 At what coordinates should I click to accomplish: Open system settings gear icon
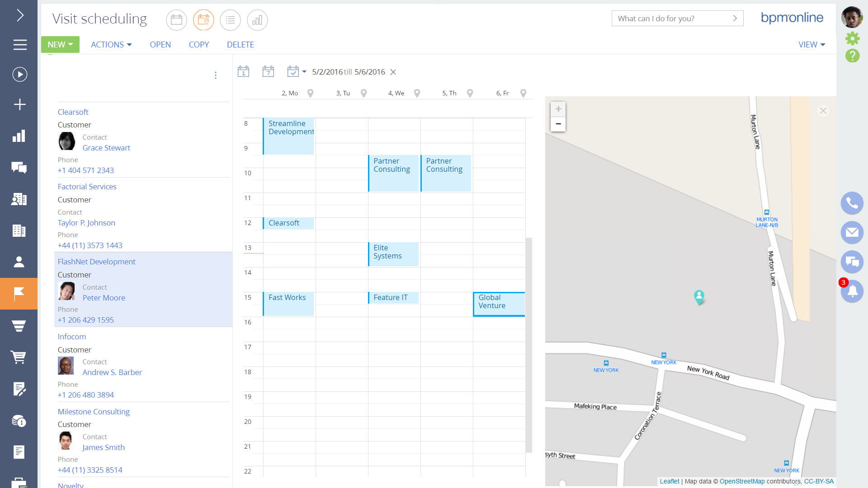point(852,38)
